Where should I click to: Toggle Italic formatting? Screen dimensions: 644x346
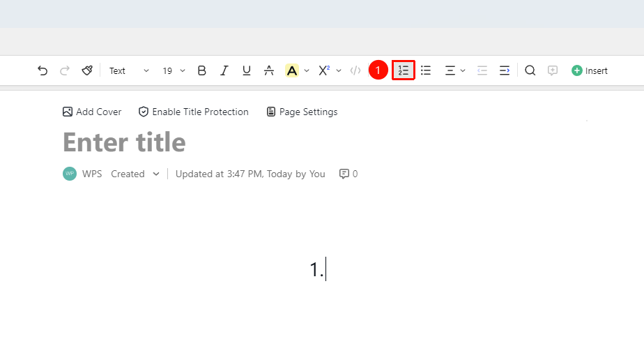pos(224,70)
